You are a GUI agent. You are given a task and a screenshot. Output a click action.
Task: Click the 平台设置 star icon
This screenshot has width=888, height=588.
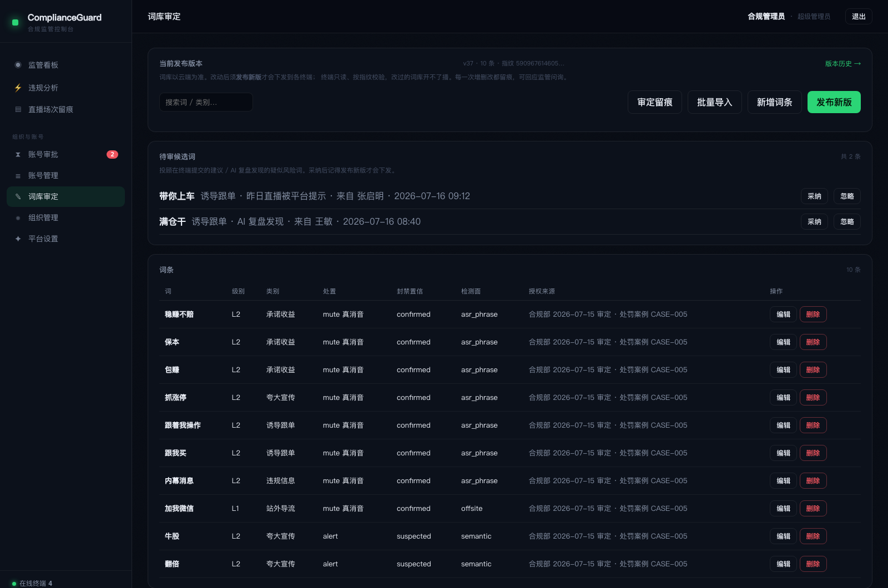click(18, 239)
